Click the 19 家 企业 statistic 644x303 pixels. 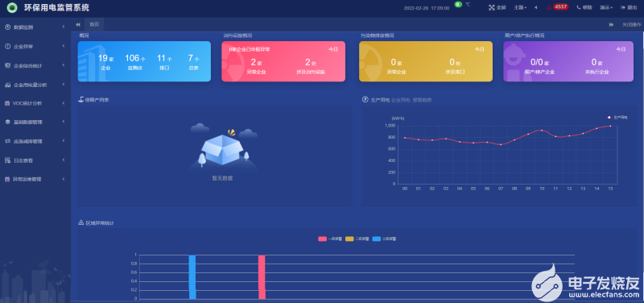105,63
